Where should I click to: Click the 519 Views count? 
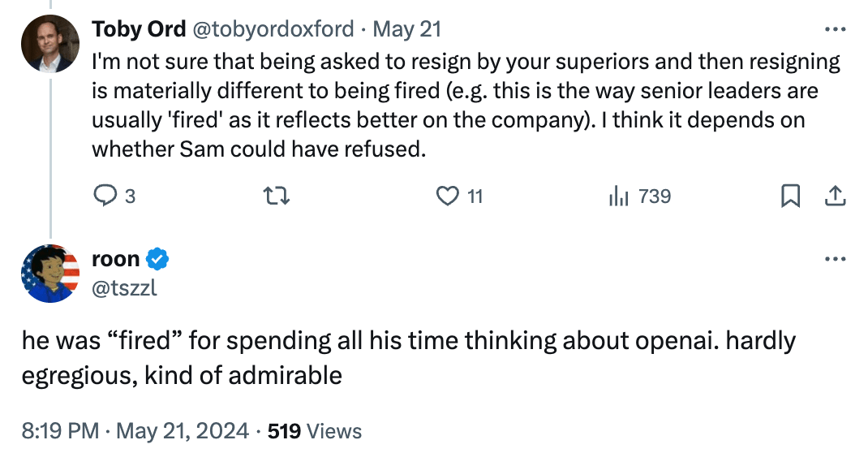pyautogui.click(x=315, y=430)
